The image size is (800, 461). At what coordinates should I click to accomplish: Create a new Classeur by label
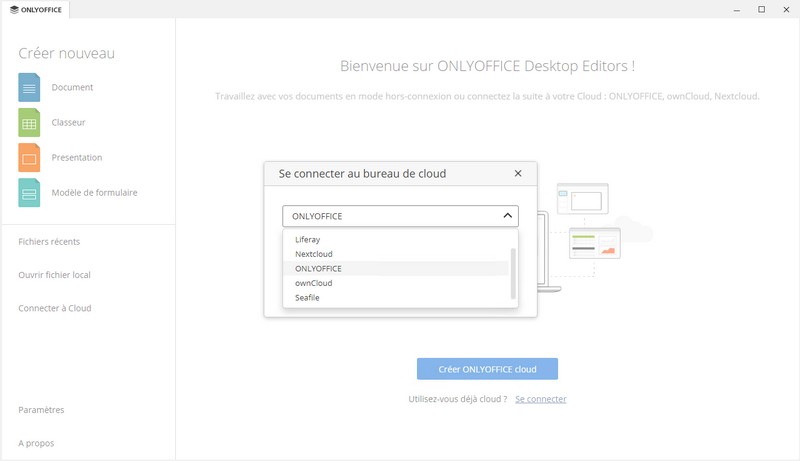pos(68,122)
